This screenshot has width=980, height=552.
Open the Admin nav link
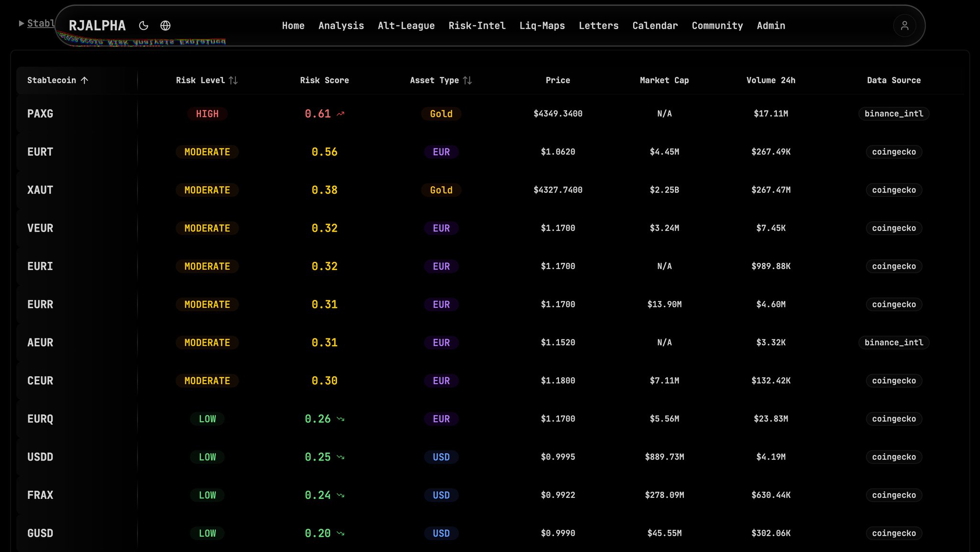pos(770,26)
